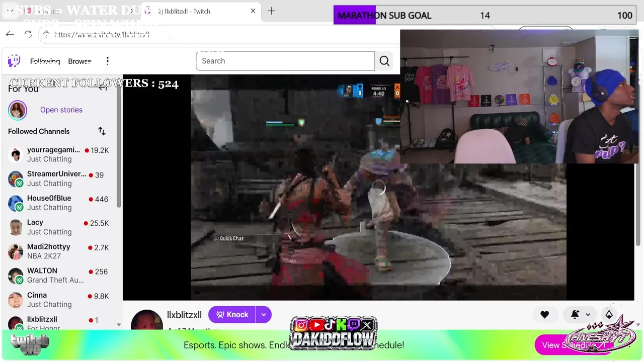Click the browser address bar URL
This screenshot has height=362, width=644.
102,34
